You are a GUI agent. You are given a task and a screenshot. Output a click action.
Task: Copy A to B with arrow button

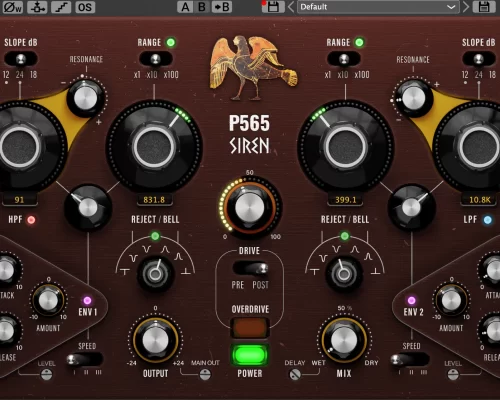222,7
